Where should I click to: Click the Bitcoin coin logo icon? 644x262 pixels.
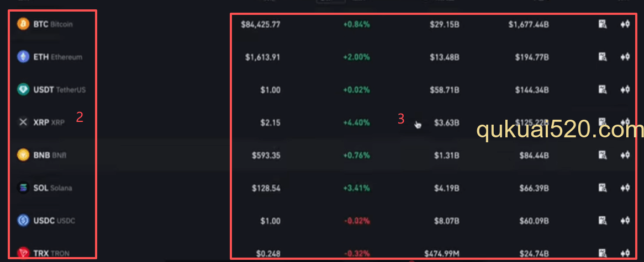coord(23,24)
